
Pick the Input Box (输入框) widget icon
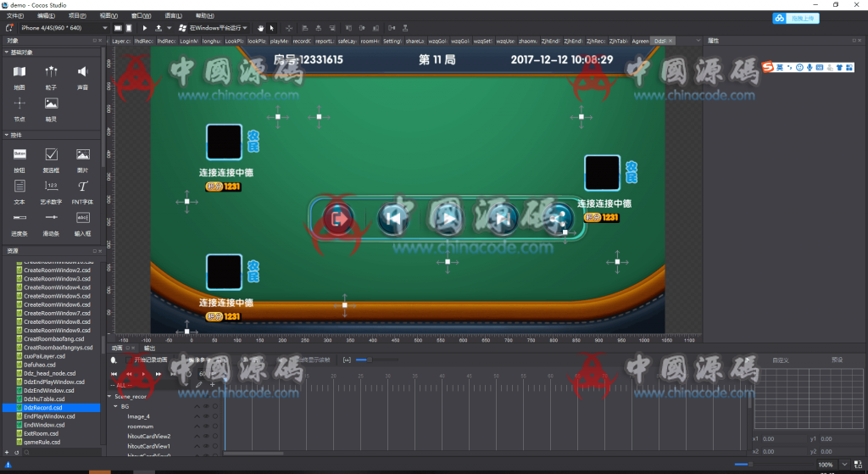click(x=82, y=218)
